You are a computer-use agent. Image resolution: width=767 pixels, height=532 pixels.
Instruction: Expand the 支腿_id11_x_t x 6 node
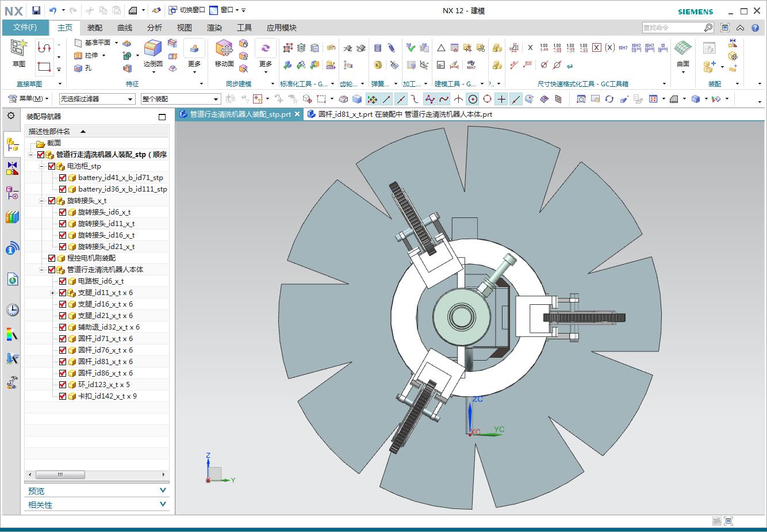[53, 293]
